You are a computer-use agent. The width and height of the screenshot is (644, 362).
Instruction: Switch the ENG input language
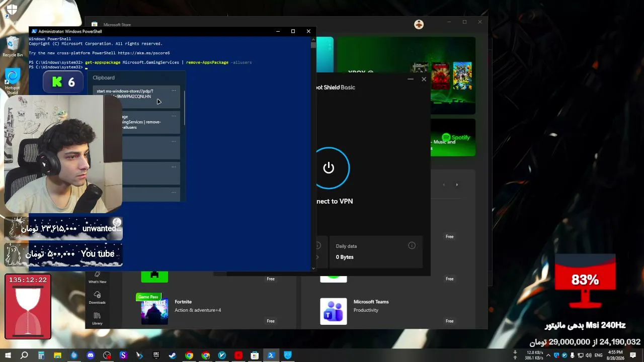pos(598,355)
